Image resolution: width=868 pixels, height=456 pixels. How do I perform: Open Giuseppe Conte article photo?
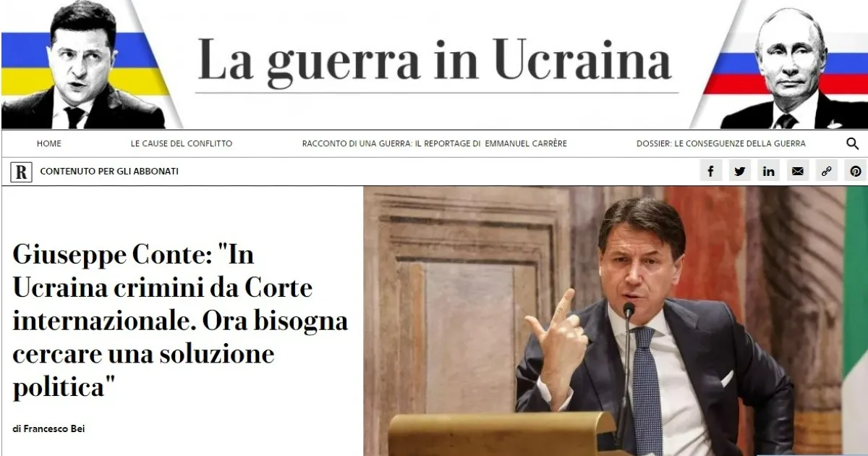tap(615, 321)
